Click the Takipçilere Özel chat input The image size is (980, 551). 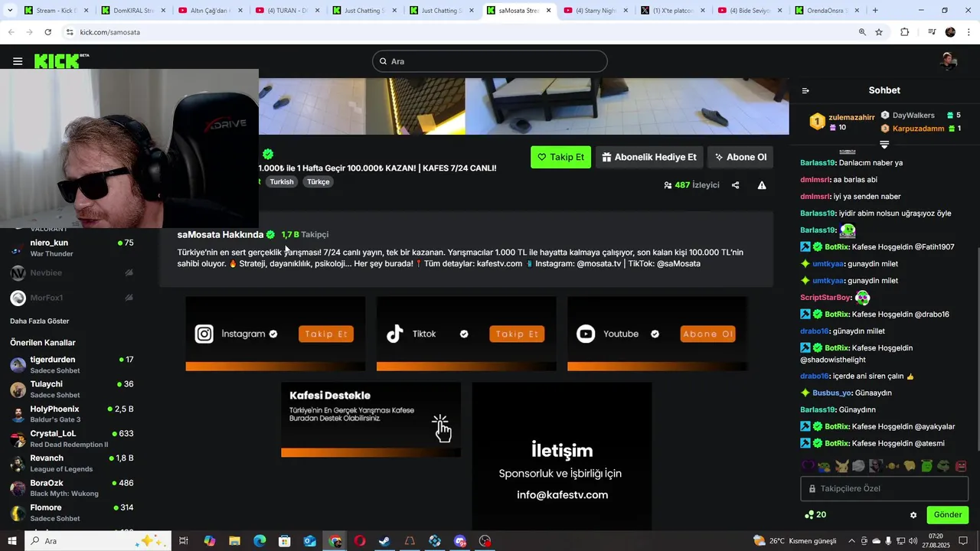click(884, 488)
